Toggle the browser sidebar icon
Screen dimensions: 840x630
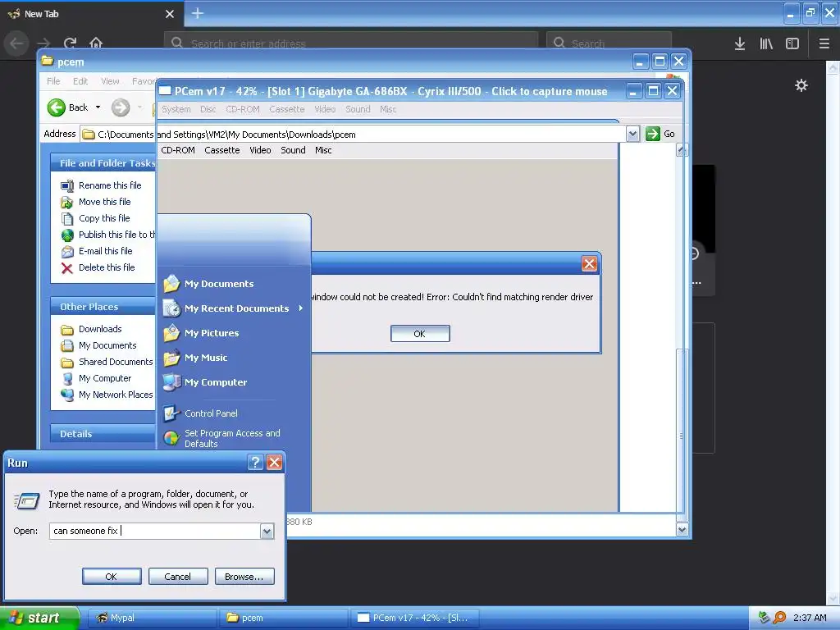click(792, 43)
